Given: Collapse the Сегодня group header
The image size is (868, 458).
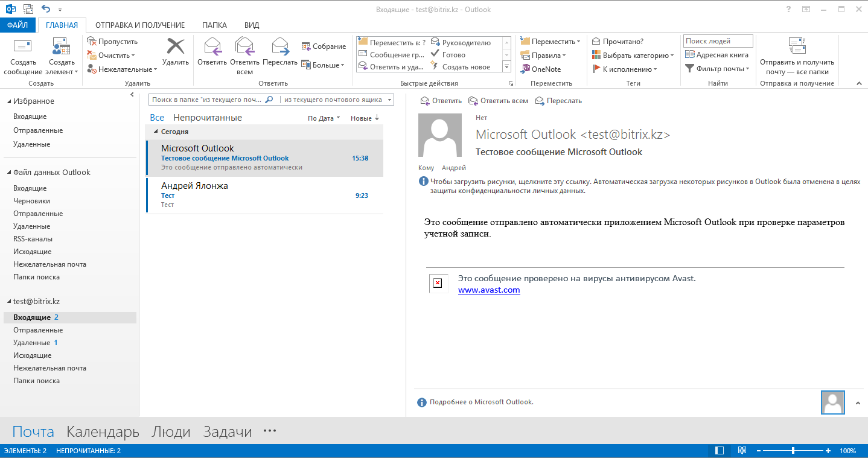Looking at the screenshot, I should point(156,131).
